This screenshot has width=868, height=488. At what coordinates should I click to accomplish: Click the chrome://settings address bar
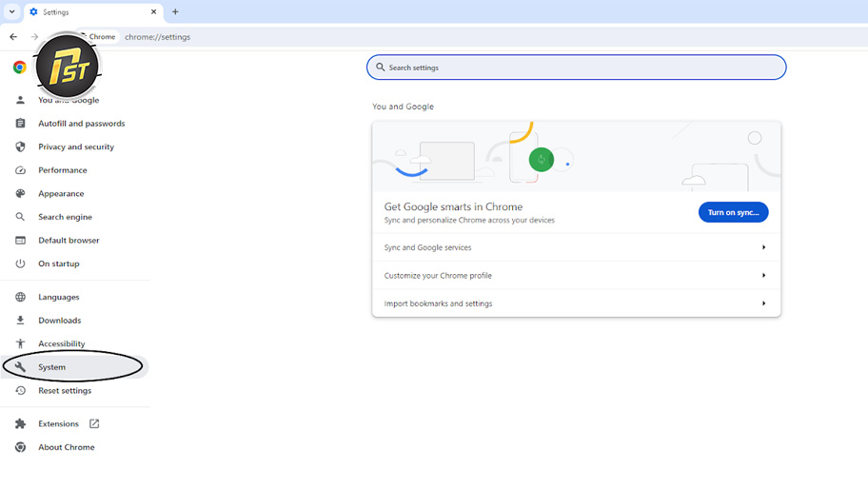click(157, 37)
